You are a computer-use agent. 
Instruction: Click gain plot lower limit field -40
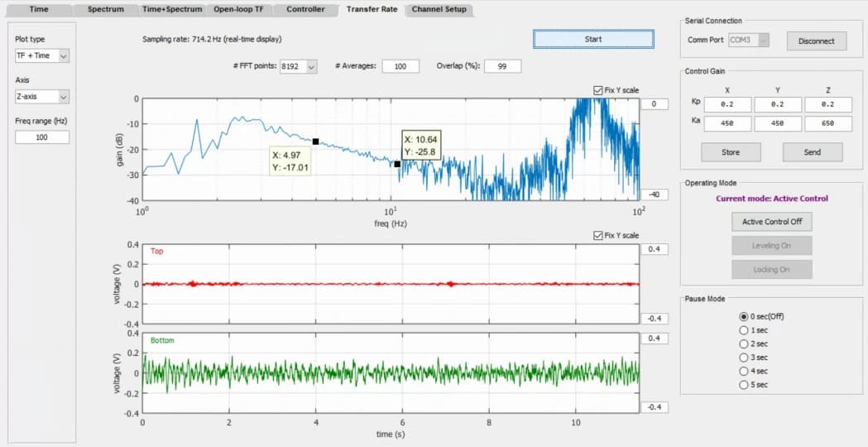click(x=655, y=195)
